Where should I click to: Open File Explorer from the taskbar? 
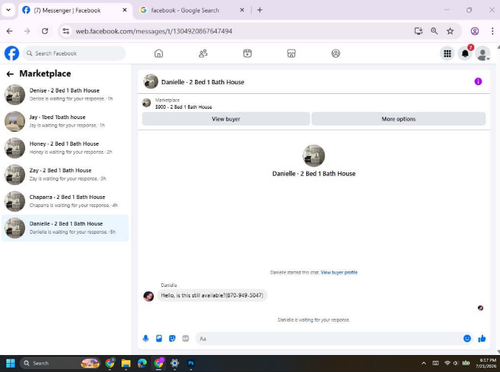(x=126, y=363)
